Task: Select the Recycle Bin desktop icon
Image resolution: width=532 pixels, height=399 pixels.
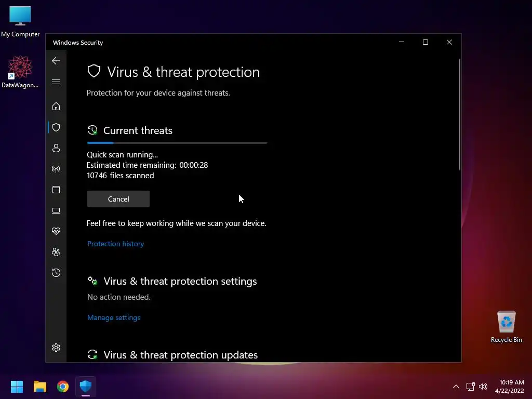Action: (x=506, y=327)
